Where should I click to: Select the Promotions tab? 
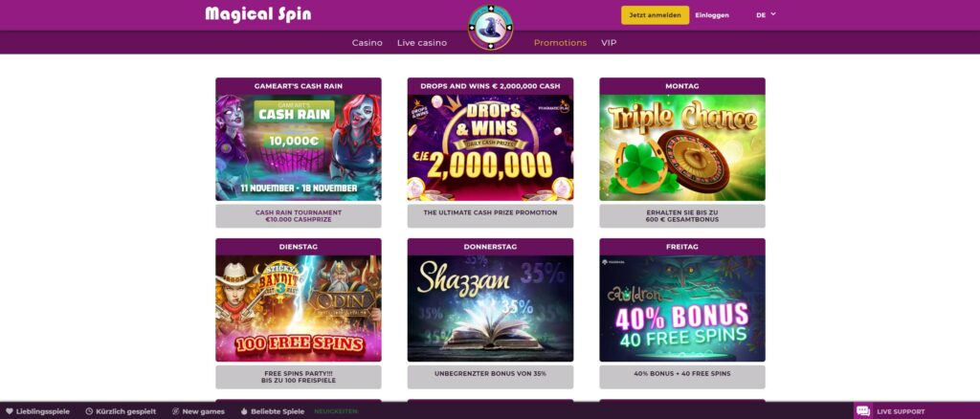point(560,42)
